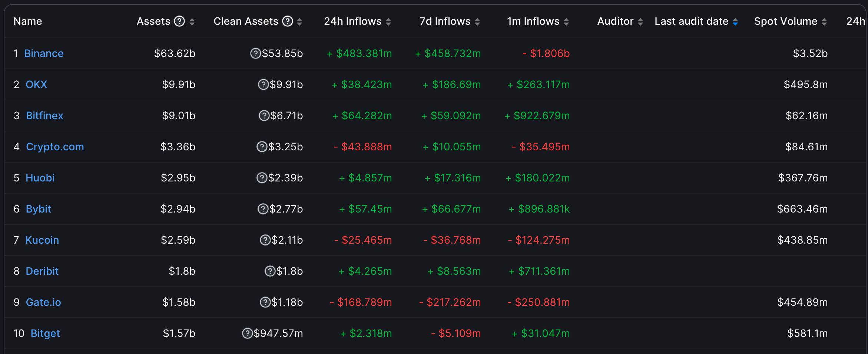This screenshot has width=868, height=354.
Task: Select OKX 7d inflow + $186.69m
Action: tap(452, 84)
